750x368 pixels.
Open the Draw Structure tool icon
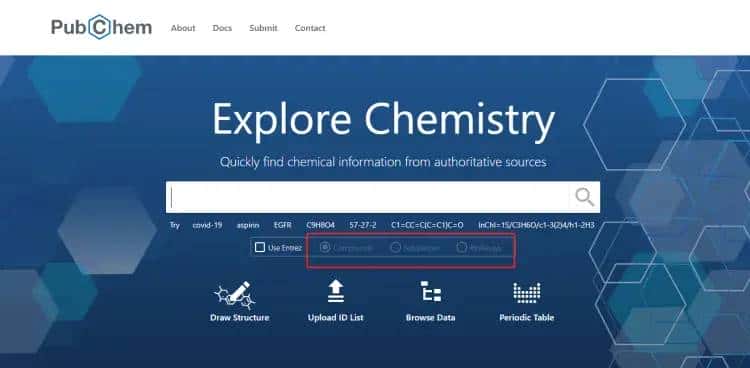[x=235, y=295]
